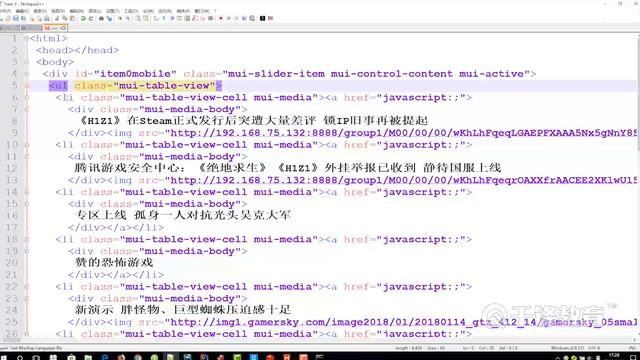Toggle Show All Characters in toolbar
Image resolution: width=640 pixels, height=360 pixels.
[x=163, y=18]
